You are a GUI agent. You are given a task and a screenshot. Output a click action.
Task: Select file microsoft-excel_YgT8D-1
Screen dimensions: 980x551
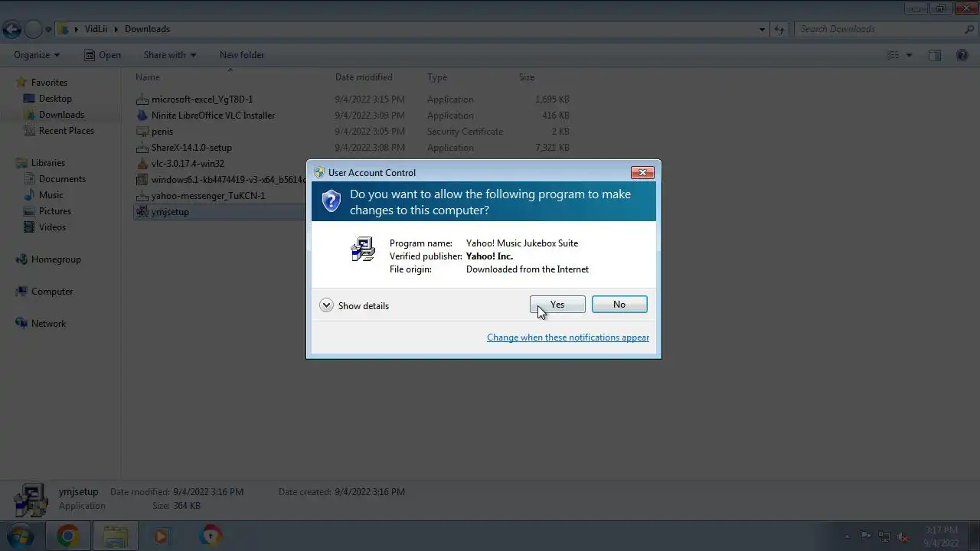202,99
